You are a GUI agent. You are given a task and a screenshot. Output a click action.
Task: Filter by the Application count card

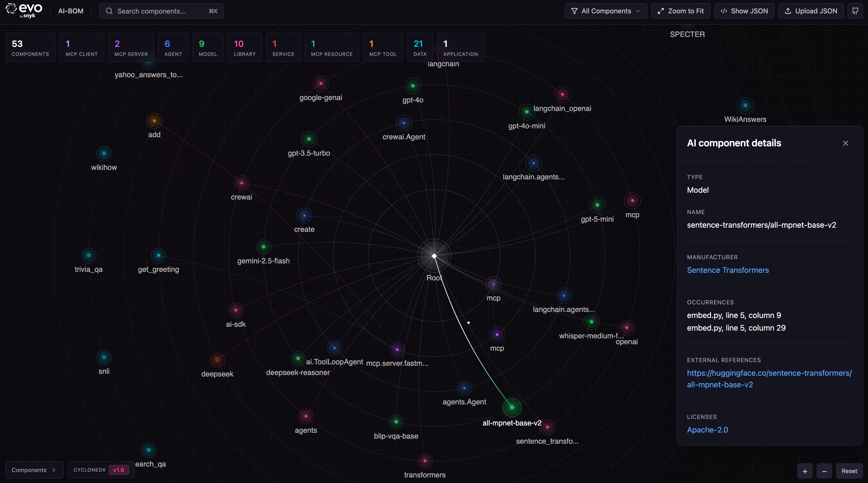click(460, 48)
